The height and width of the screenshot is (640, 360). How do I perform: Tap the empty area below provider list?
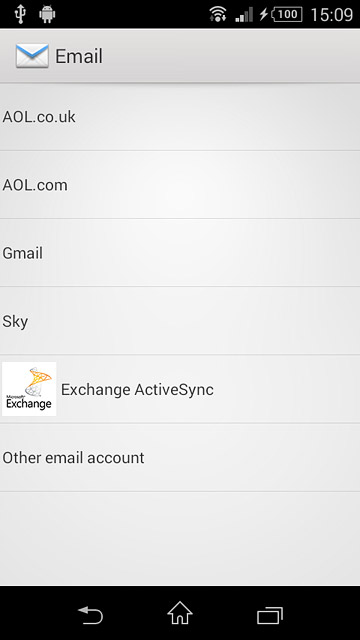click(x=180, y=539)
